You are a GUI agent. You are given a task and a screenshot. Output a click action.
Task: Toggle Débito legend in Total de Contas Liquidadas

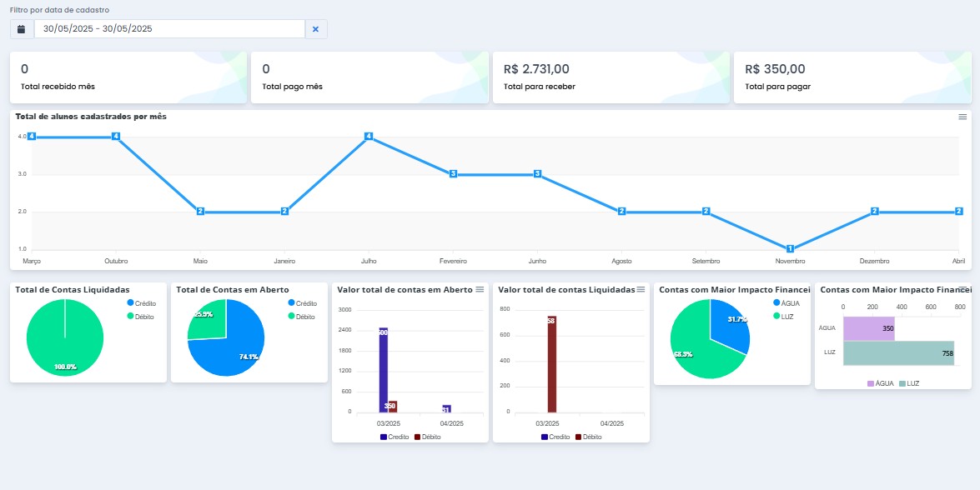pyautogui.click(x=141, y=317)
